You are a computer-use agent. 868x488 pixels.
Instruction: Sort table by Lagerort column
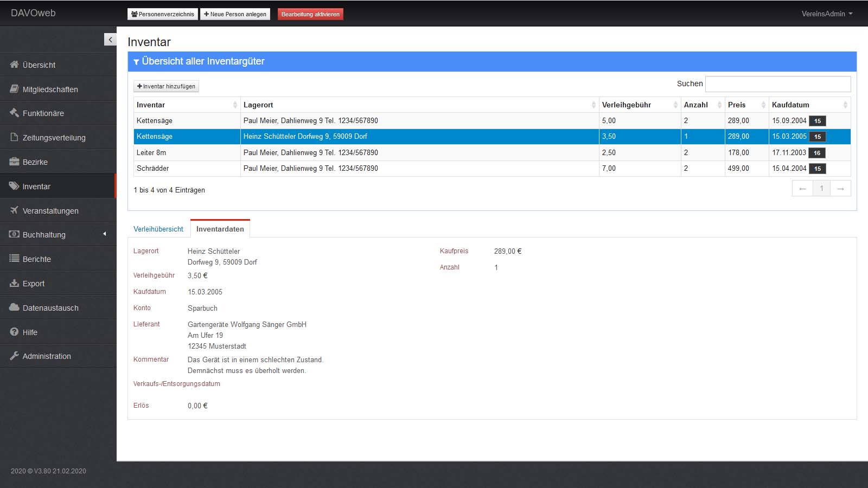coord(419,105)
